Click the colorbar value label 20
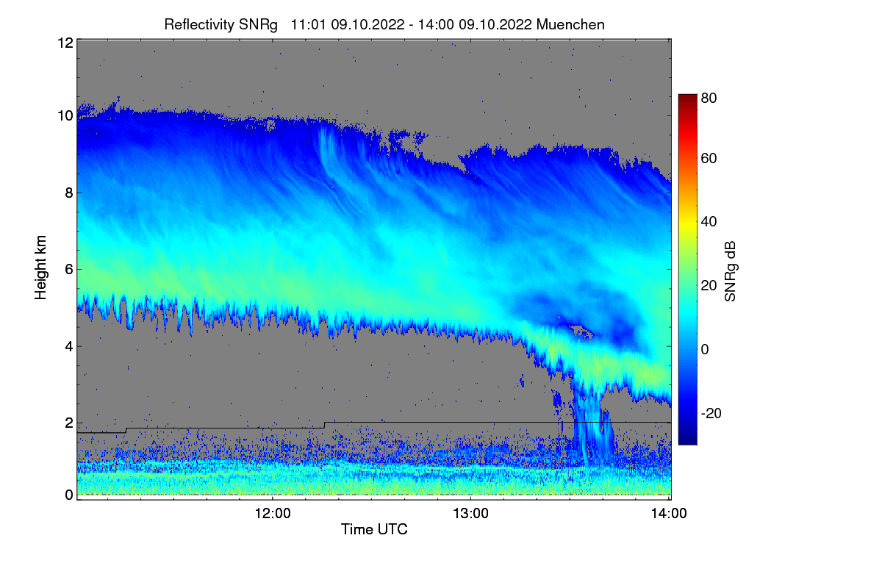 709,285
